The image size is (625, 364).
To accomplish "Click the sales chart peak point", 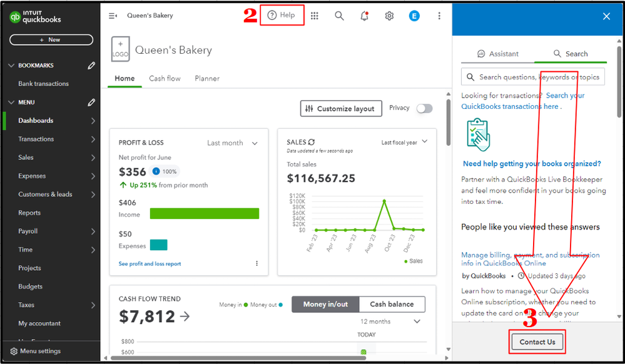I will pos(384,201).
